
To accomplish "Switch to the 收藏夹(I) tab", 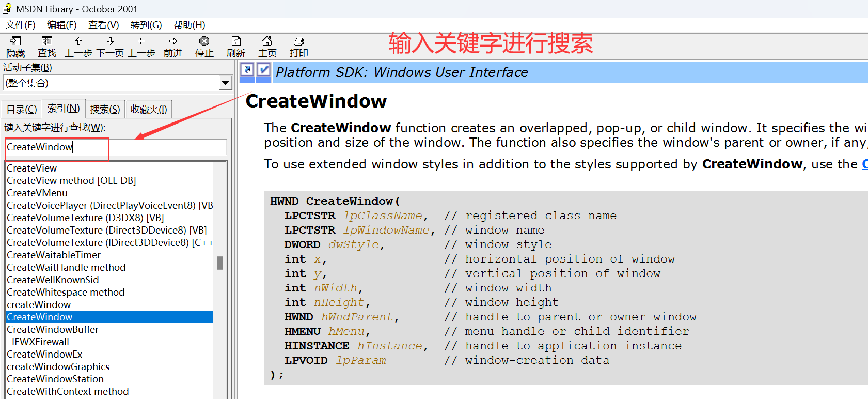I will pyautogui.click(x=149, y=109).
